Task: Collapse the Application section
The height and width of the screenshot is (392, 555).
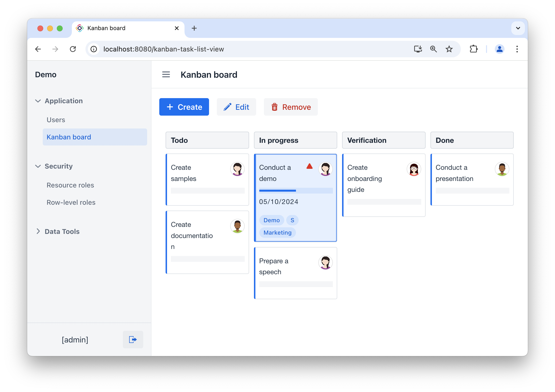Action: [x=38, y=101]
